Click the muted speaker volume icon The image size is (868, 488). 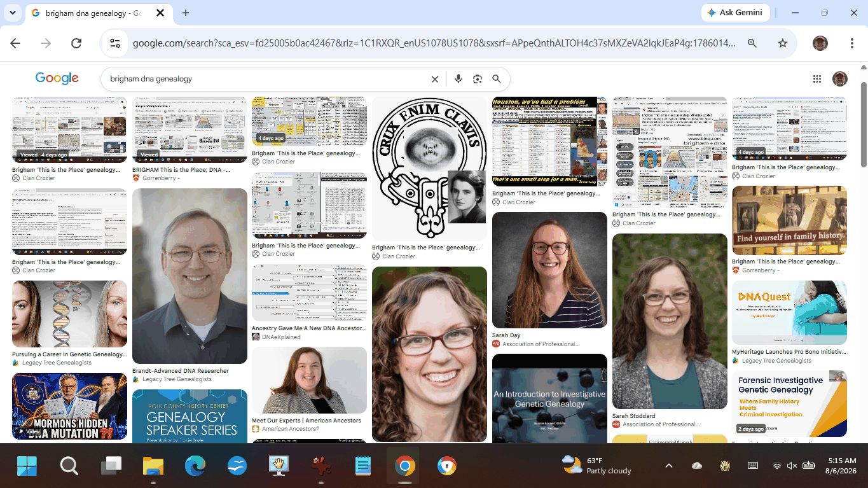(792, 466)
